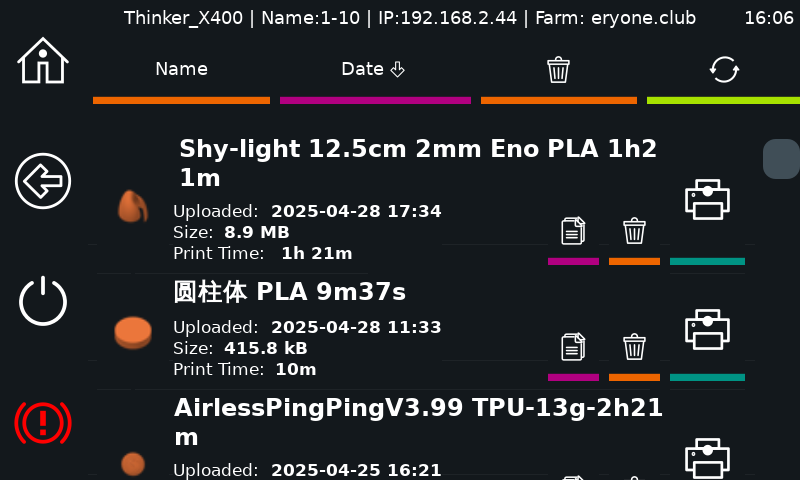This screenshot has width=800, height=480.
Task: Select the 圆柱体 PLA 9m37s title
Action: (x=289, y=292)
